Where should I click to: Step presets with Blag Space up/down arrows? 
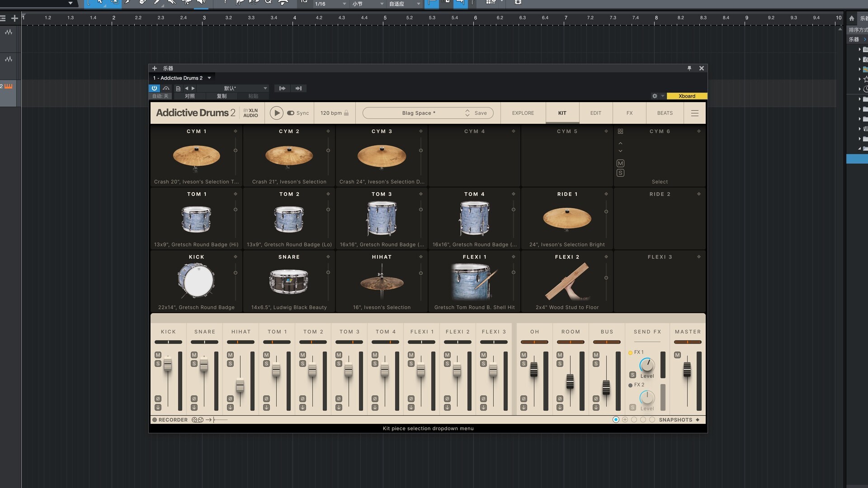tap(467, 113)
